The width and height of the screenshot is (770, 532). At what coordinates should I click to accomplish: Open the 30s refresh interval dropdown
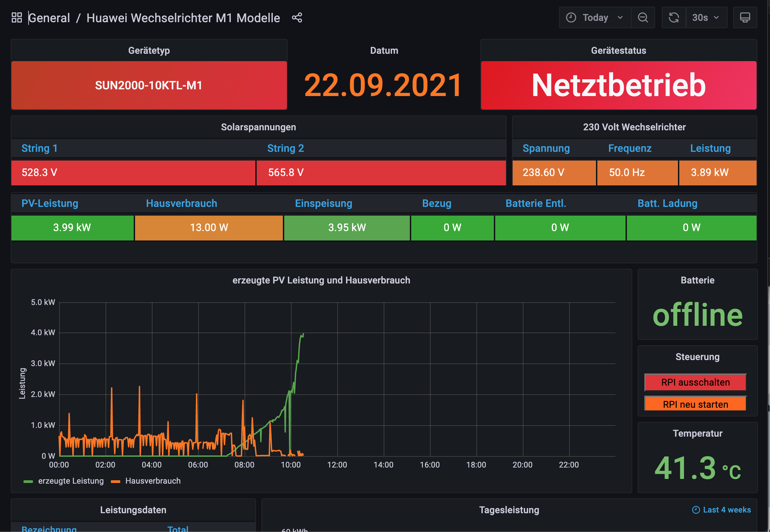pyautogui.click(x=706, y=17)
